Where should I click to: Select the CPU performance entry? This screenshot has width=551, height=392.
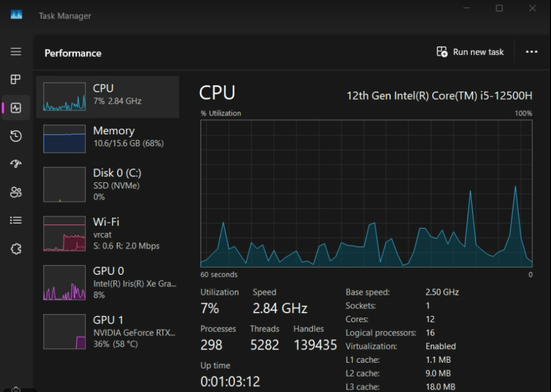click(x=107, y=97)
